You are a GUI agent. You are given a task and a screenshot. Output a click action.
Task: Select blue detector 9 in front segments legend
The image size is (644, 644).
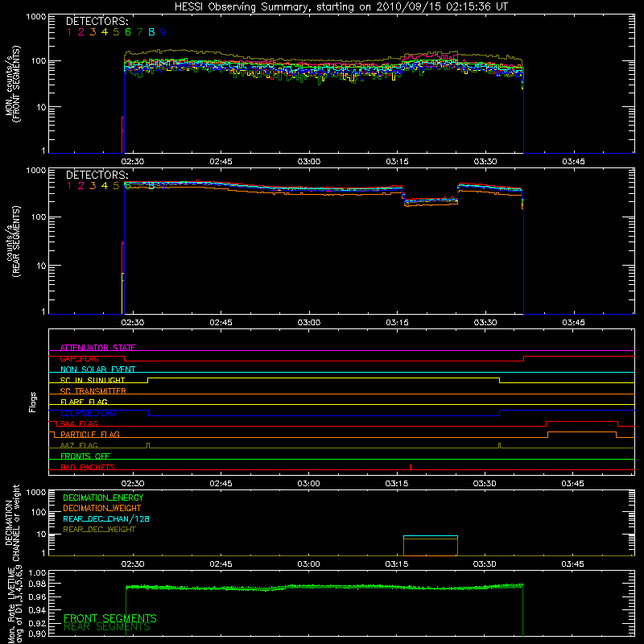tap(163, 32)
